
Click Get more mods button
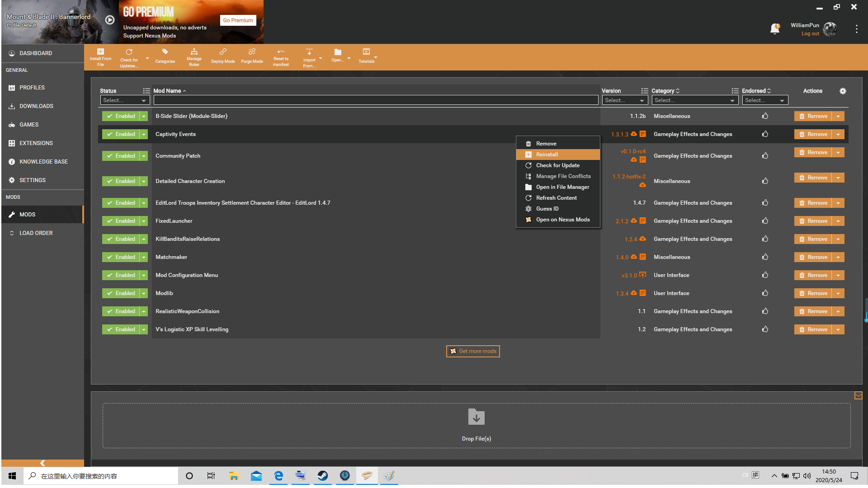coord(473,351)
